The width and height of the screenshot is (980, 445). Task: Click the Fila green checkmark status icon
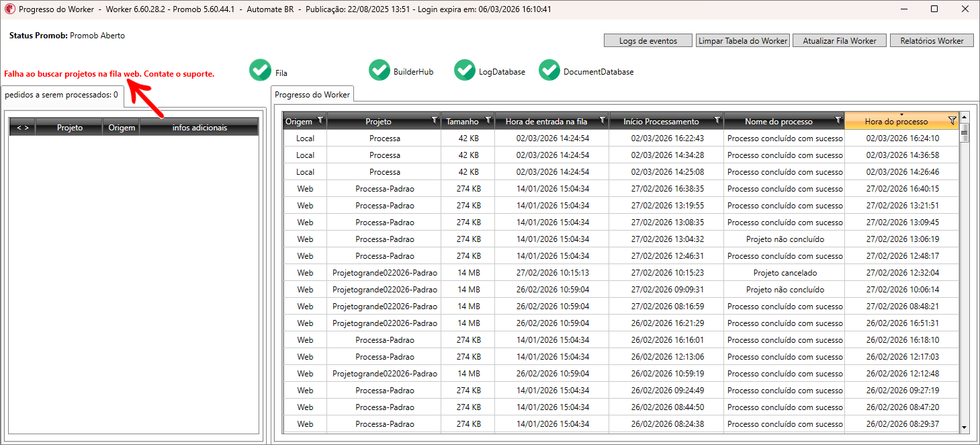click(260, 71)
